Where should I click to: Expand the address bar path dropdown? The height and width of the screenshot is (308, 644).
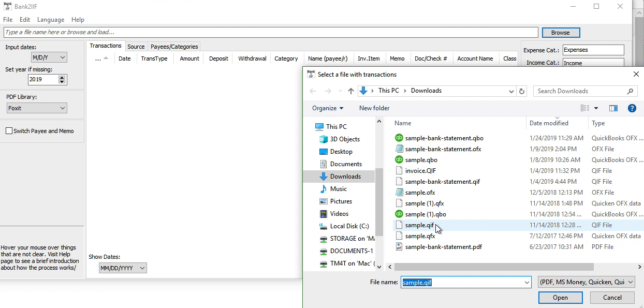point(511,91)
